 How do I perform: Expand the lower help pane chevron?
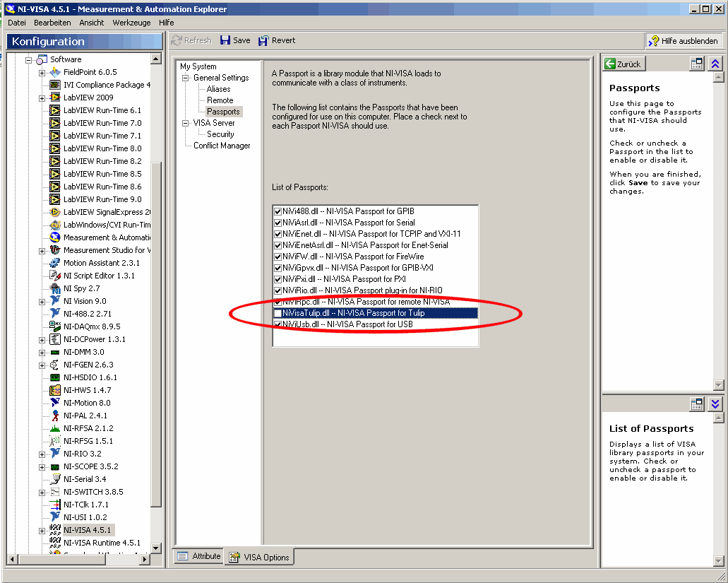[x=715, y=405]
